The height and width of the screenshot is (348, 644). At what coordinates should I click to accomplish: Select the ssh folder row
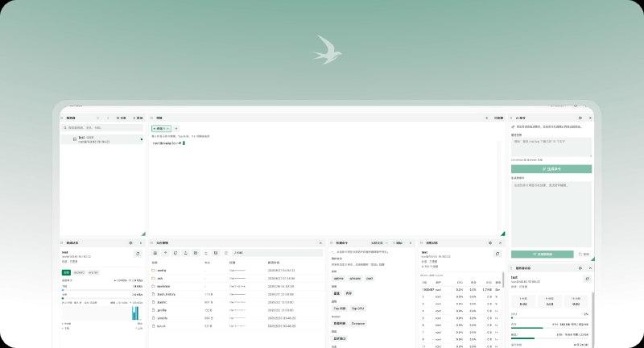point(237,278)
